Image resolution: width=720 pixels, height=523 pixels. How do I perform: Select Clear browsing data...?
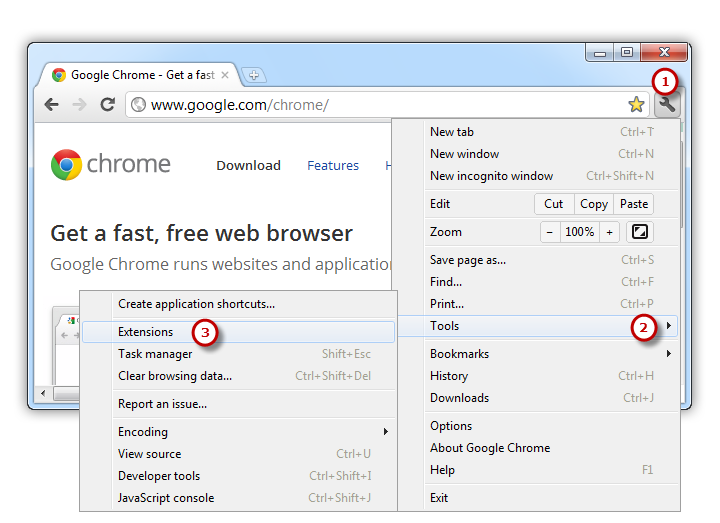pyautogui.click(x=254, y=376)
